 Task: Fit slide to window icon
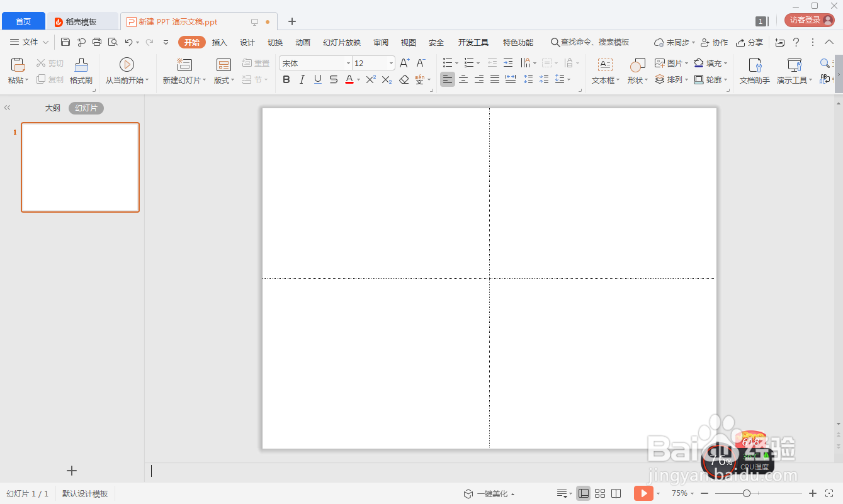829,493
